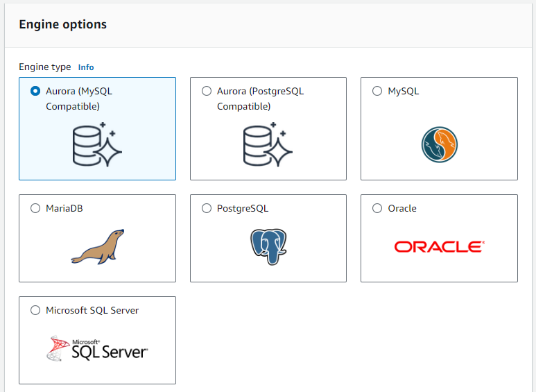Choose the Oracle radio button
The image size is (536, 392).
(377, 208)
